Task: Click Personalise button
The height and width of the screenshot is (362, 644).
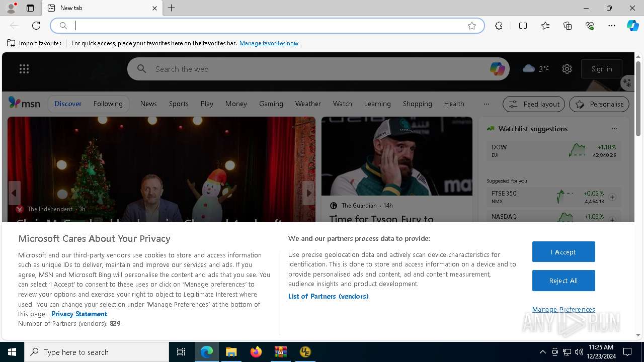Action: (x=599, y=104)
